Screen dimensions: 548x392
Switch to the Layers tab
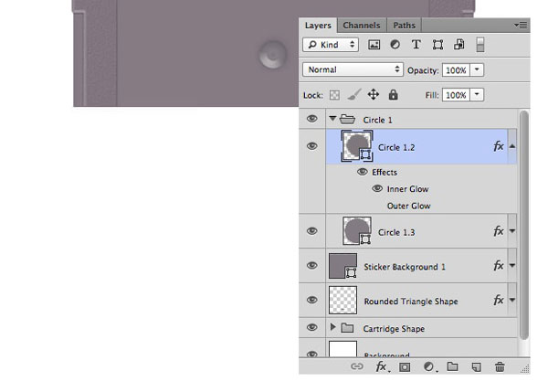tap(318, 26)
